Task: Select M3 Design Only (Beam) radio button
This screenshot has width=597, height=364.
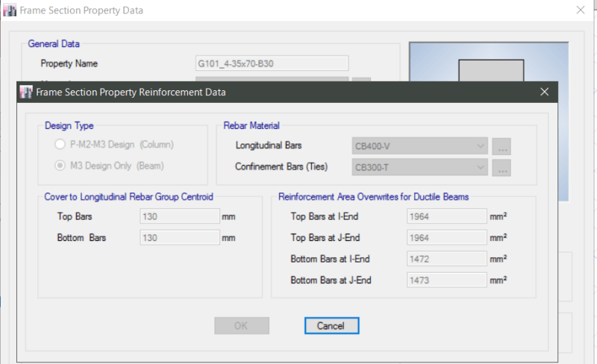Action: 60,166
